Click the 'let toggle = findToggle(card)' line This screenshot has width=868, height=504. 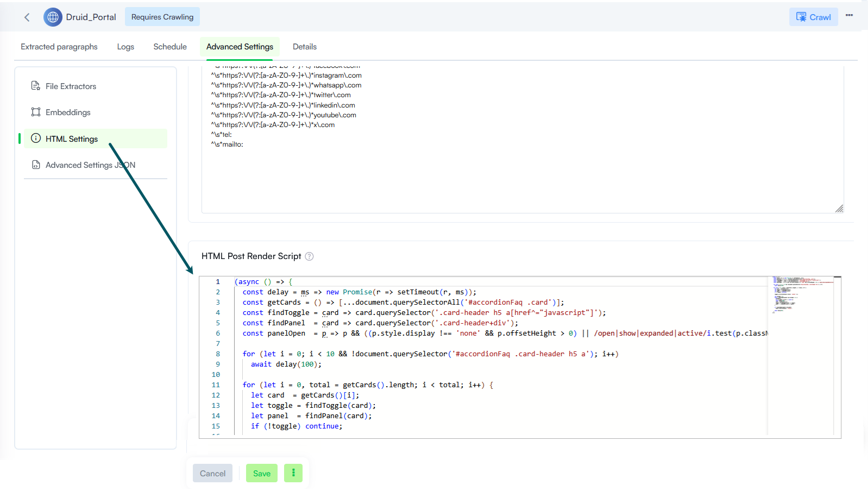(313, 405)
